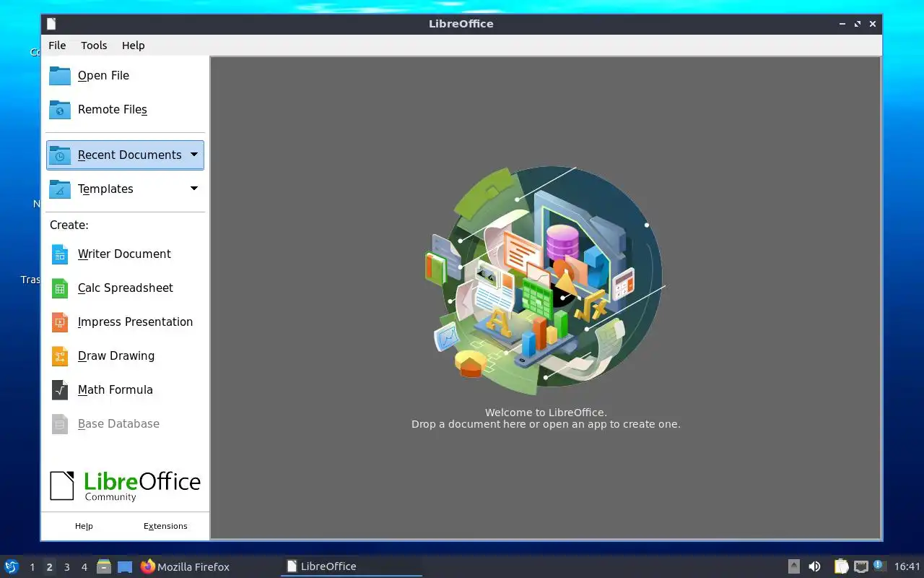The height and width of the screenshot is (578, 924).
Task: Click the LibreOffice Community logo
Action: [x=125, y=486]
